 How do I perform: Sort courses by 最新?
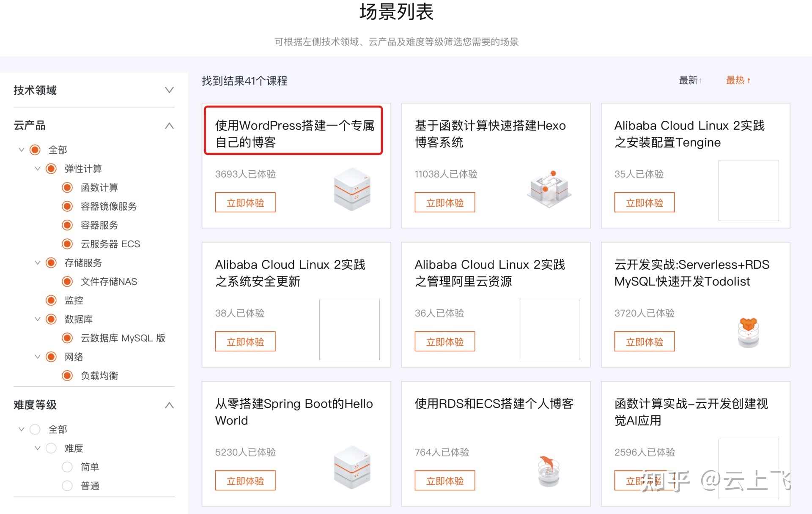coord(689,80)
